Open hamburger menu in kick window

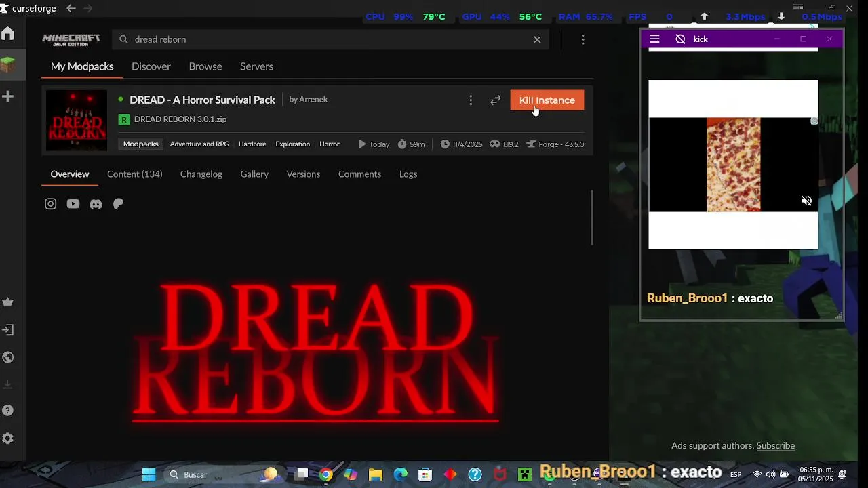coord(654,39)
